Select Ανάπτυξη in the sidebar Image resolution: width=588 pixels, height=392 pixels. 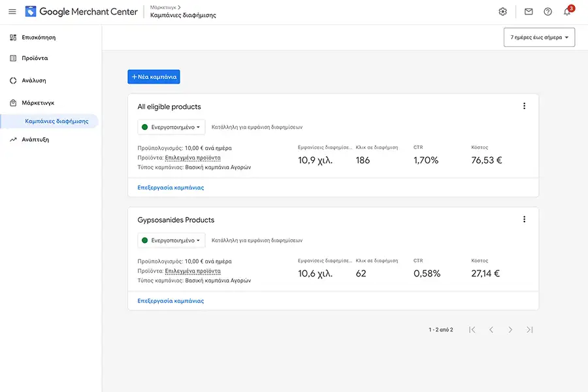35,140
